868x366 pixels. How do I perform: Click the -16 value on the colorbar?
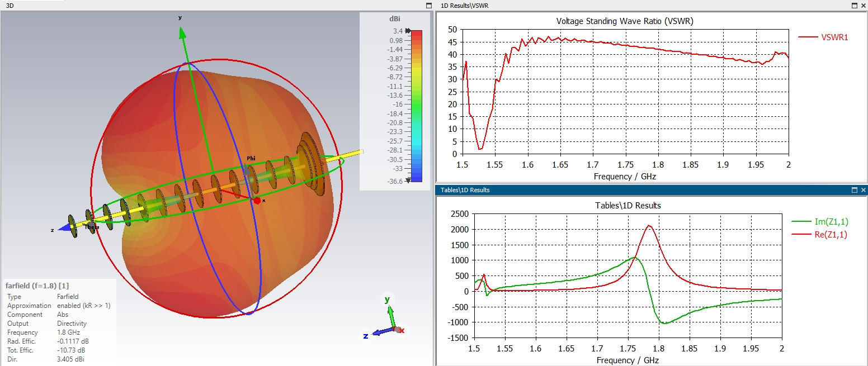(x=398, y=104)
